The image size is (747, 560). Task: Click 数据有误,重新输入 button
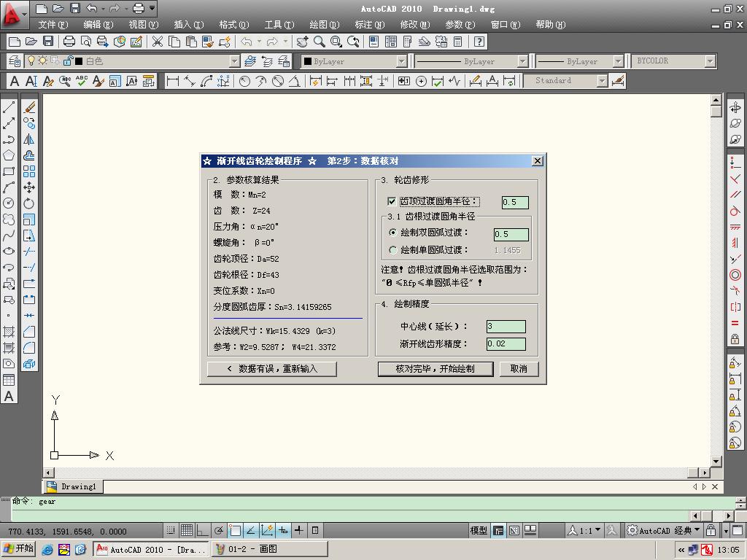[272, 368]
